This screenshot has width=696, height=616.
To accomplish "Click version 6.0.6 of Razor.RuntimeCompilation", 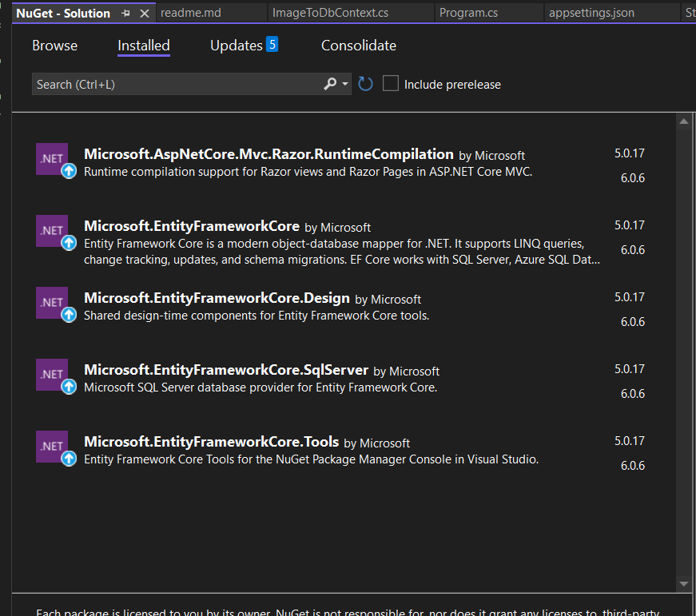I will coord(633,178).
